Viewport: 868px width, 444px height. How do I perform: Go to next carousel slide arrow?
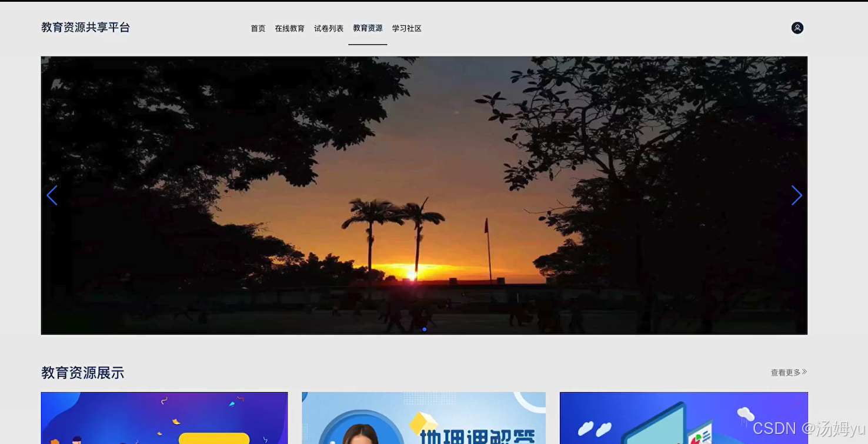coord(796,196)
